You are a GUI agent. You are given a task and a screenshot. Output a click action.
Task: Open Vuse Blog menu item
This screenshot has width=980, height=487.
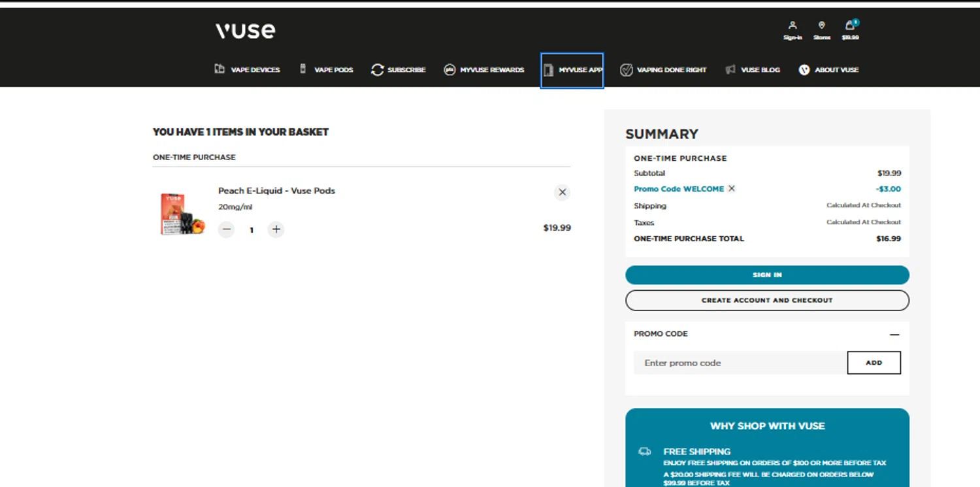760,70
